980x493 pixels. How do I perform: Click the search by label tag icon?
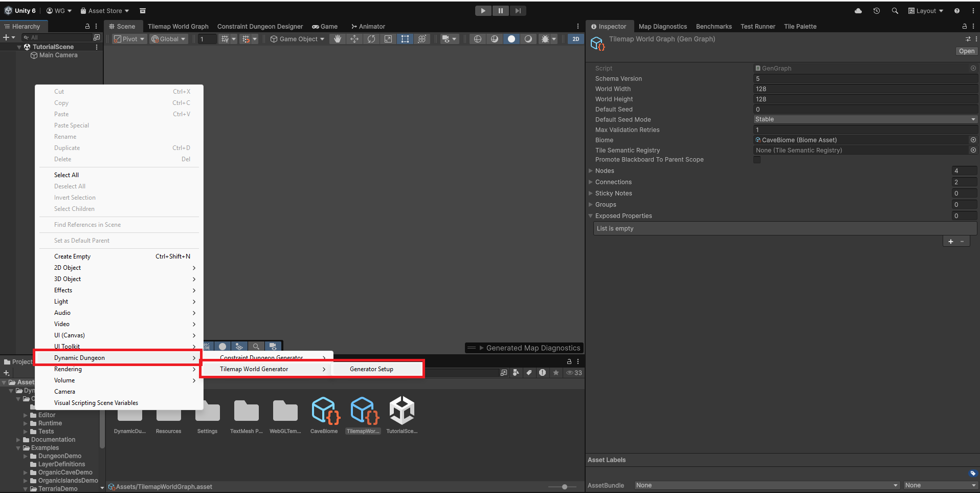pyautogui.click(x=529, y=373)
